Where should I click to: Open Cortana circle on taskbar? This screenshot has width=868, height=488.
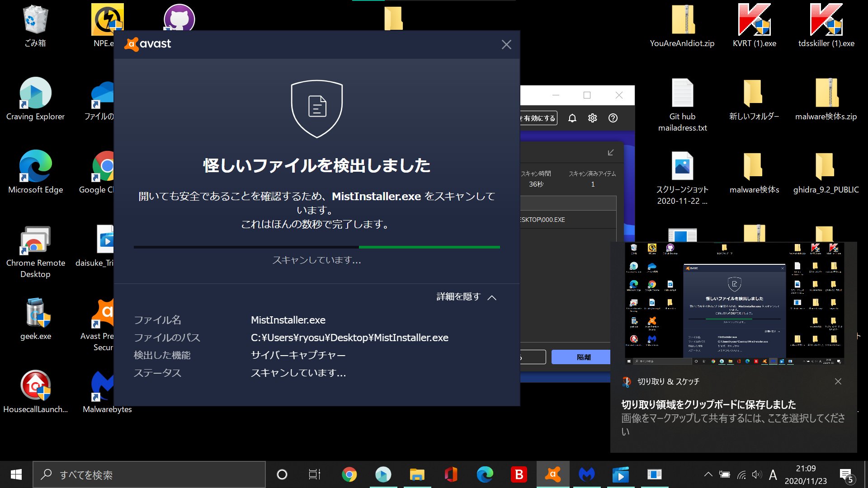point(282,474)
